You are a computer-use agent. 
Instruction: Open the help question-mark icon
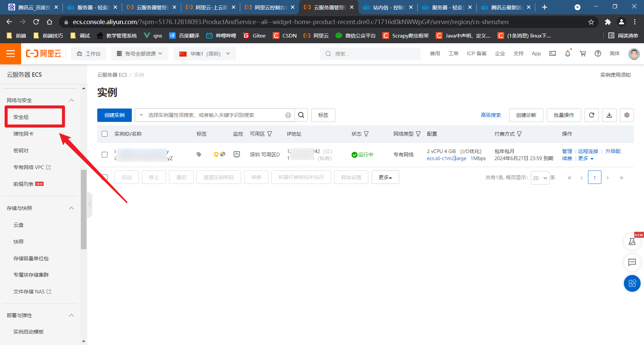point(598,54)
